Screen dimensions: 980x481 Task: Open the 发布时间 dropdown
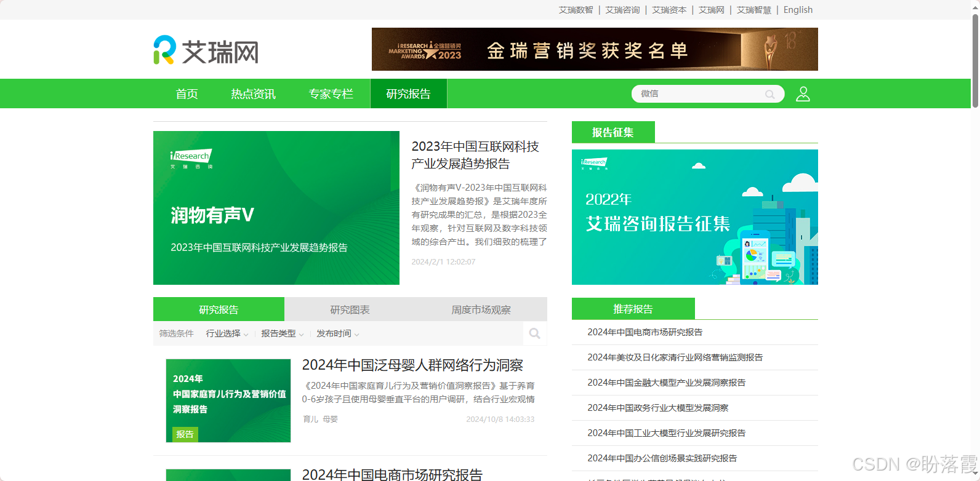(338, 333)
